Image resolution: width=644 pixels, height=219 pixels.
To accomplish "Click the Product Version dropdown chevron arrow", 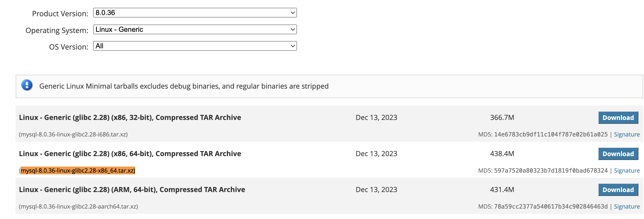I will click(292, 13).
